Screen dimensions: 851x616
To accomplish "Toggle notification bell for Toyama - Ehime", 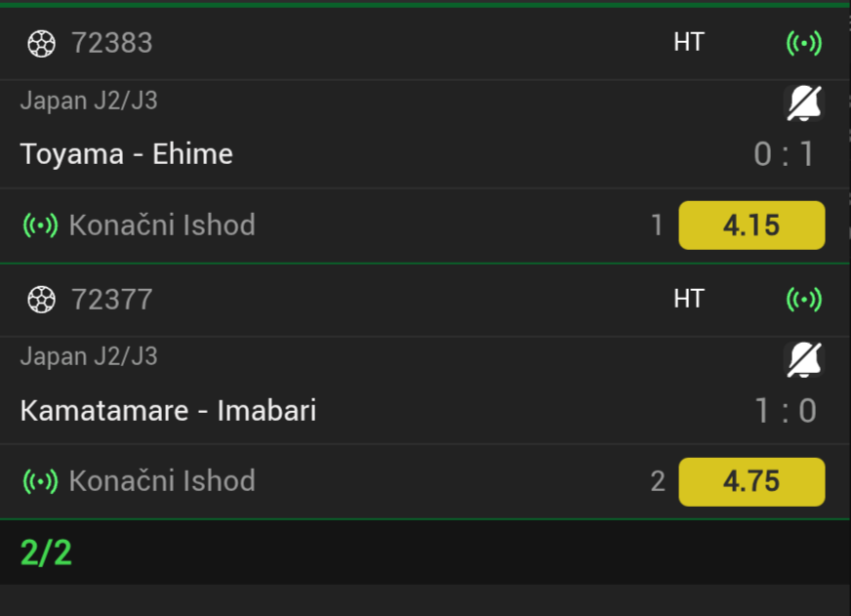I will (x=804, y=103).
